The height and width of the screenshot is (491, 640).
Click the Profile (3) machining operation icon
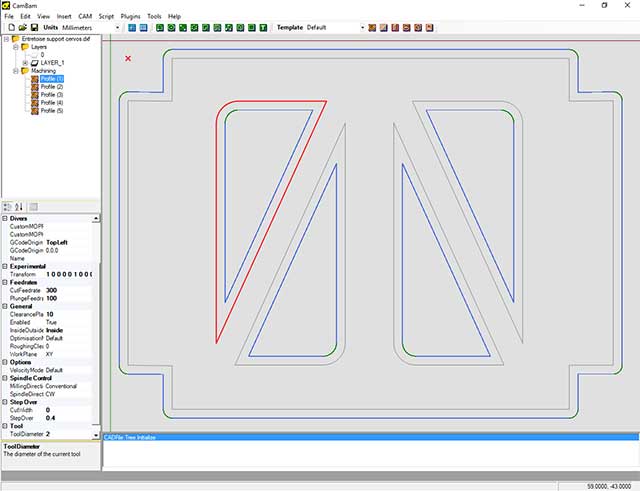coord(35,95)
